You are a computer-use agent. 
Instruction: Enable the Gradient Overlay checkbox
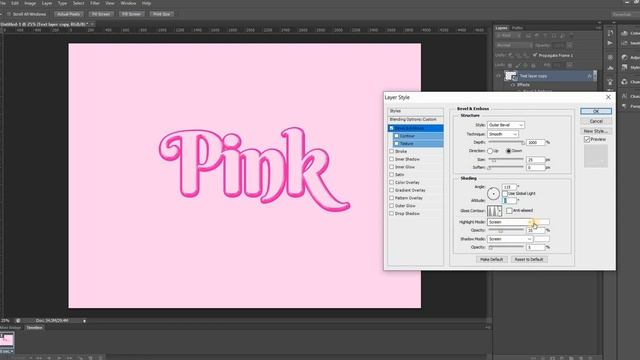click(x=391, y=190)
